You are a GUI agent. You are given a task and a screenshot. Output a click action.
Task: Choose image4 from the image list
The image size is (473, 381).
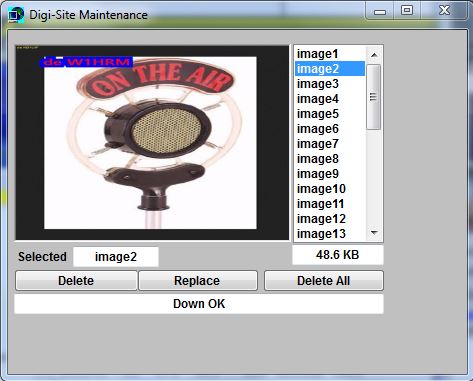[x=330, y=99]
